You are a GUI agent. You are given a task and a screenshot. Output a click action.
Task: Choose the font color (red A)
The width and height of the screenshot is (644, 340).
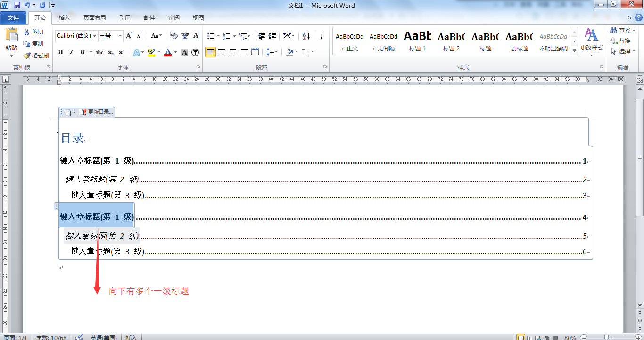(x=168, y=52)
